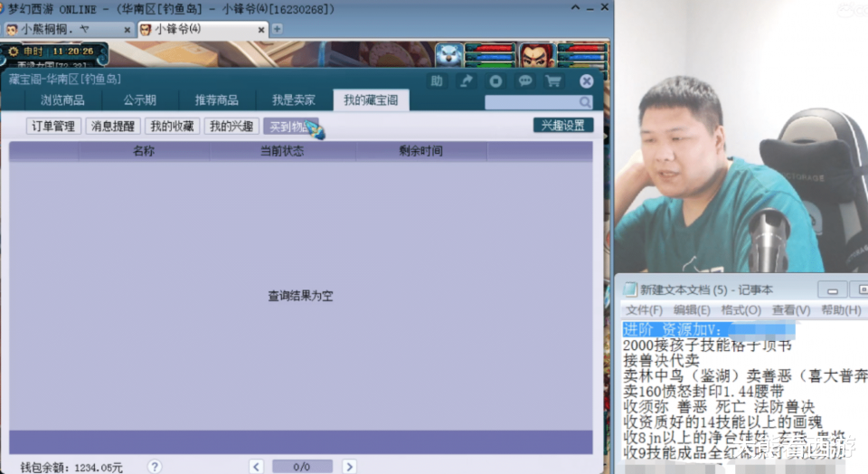
Task: Close the 小熊桐桐 tab
Action: pyautogui.click(x=127, y=30)
